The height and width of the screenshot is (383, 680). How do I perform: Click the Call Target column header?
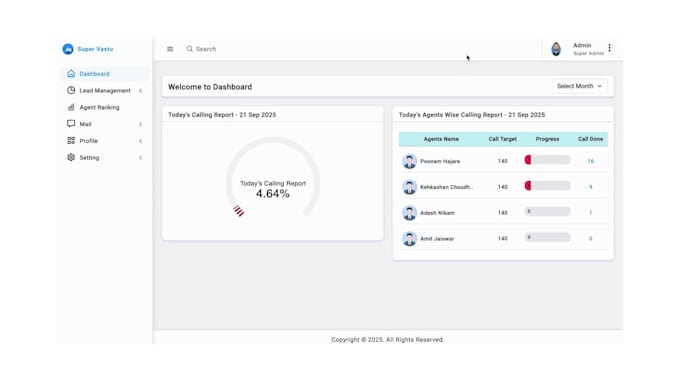click(x=503, y=139)
